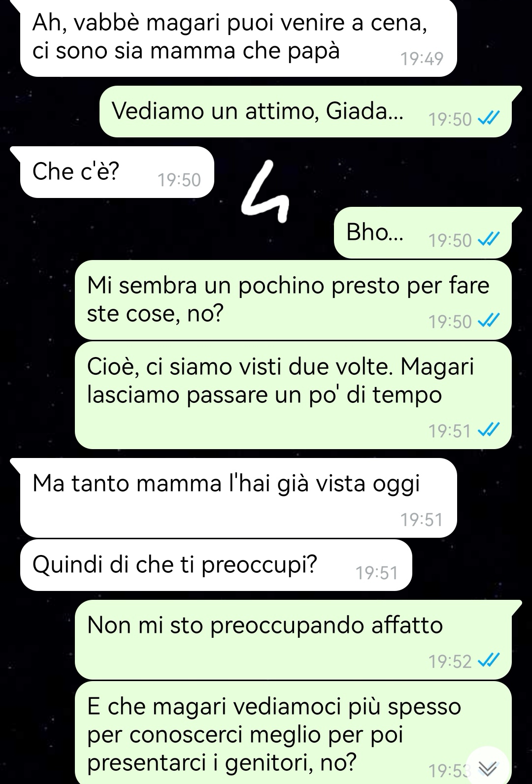This screenshot has height=784, width=532.
Task: Tap the 'Ma tanto mamma l'hai già vista oggi' bubble
Action: pyautogui.click(x=238, y=498)
